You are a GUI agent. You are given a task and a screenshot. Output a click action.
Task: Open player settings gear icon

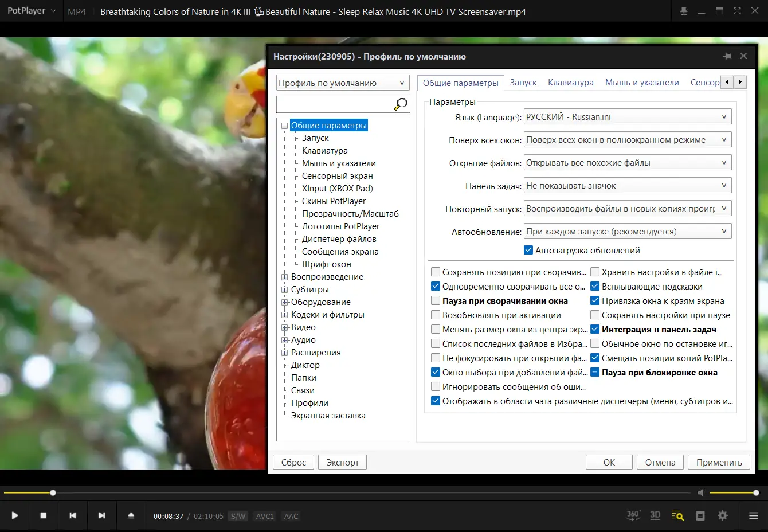point(723,515)
